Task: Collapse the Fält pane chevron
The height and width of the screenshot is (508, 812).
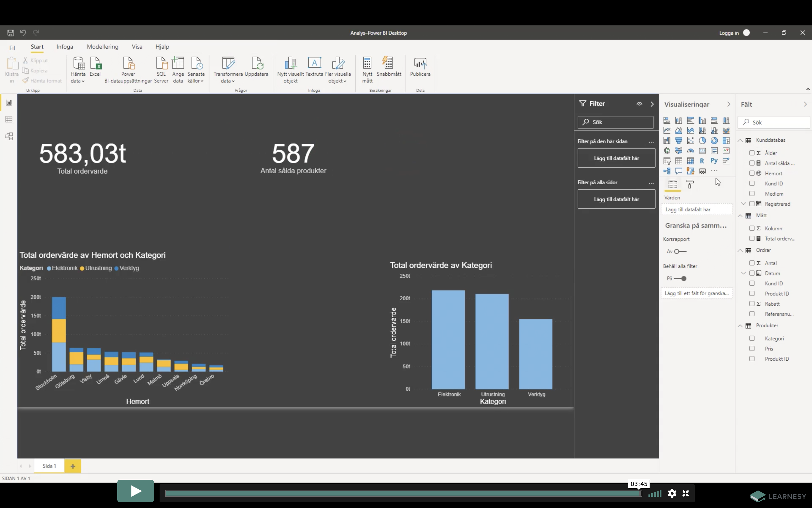Action: pos(805,104)
